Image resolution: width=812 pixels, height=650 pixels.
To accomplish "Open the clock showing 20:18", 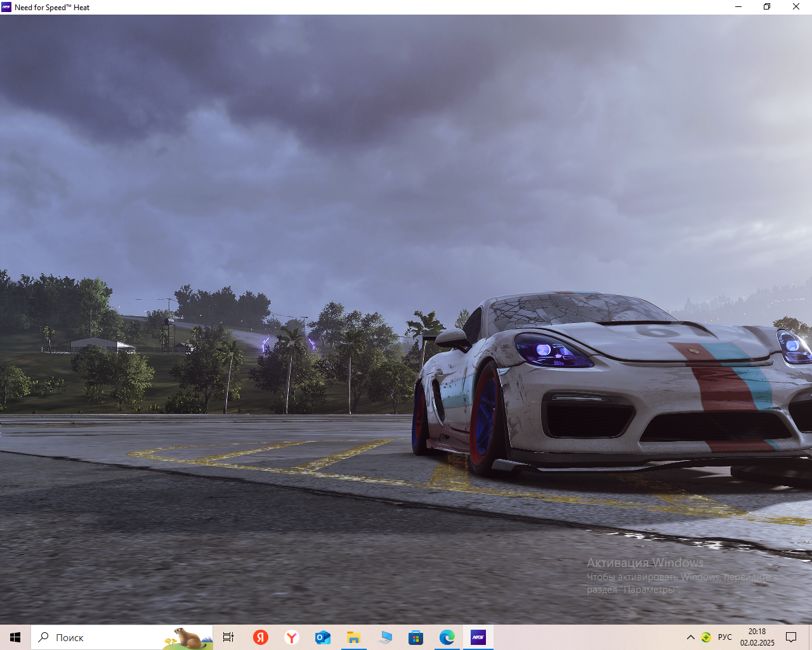I will click(x=757, y=637).
